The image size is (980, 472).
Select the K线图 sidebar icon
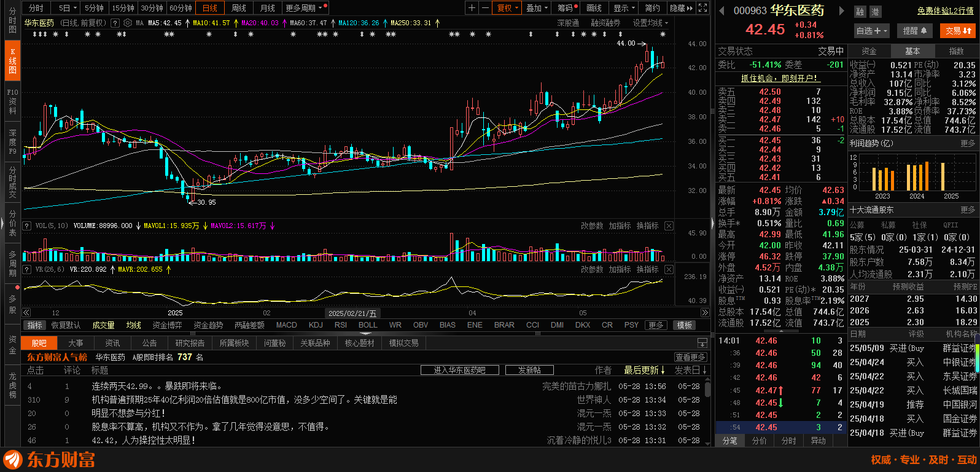[x=12, y=61]
